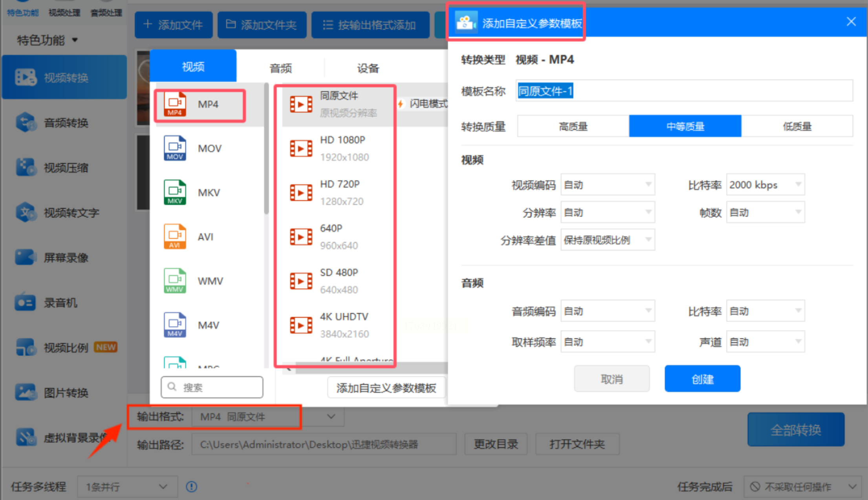Select the HD 1080P preset icon
Image resolution: width=868 pixels, height=500 pixels.
click(x=301, y=149)
